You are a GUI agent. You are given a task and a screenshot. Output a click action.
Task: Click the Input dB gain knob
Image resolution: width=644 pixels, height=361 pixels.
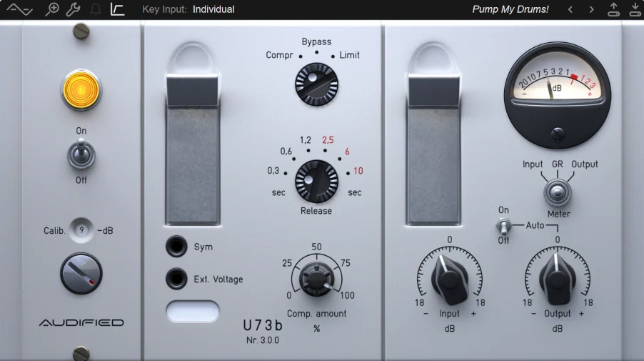tap(449, 280)
